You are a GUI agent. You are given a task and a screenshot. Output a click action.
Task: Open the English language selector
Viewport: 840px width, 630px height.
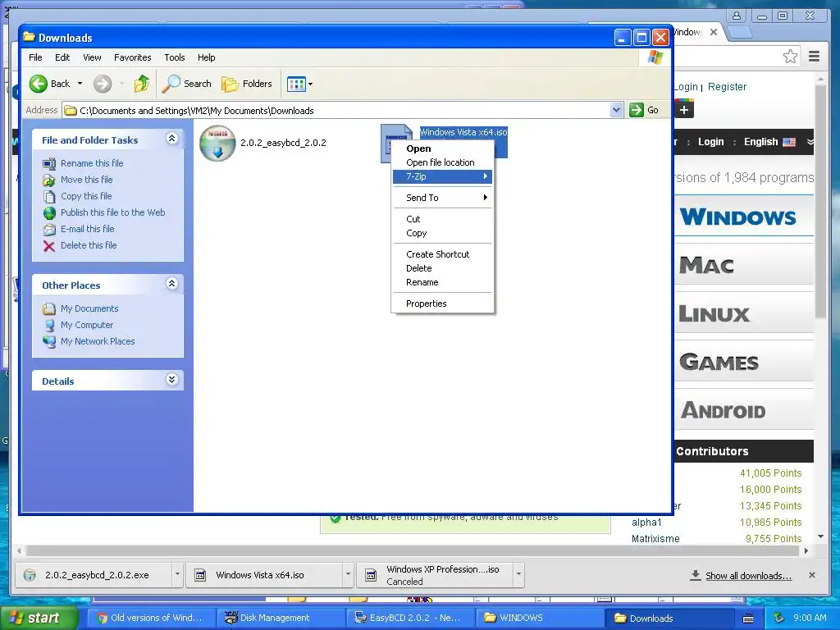pos(769,142)
